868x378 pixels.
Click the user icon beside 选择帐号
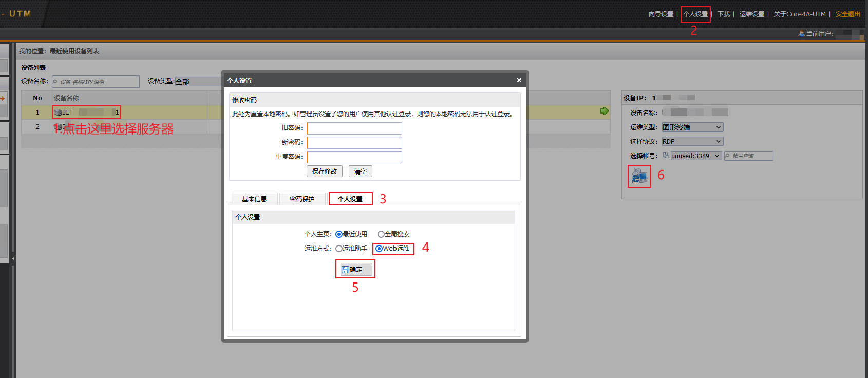pos(666,155)
